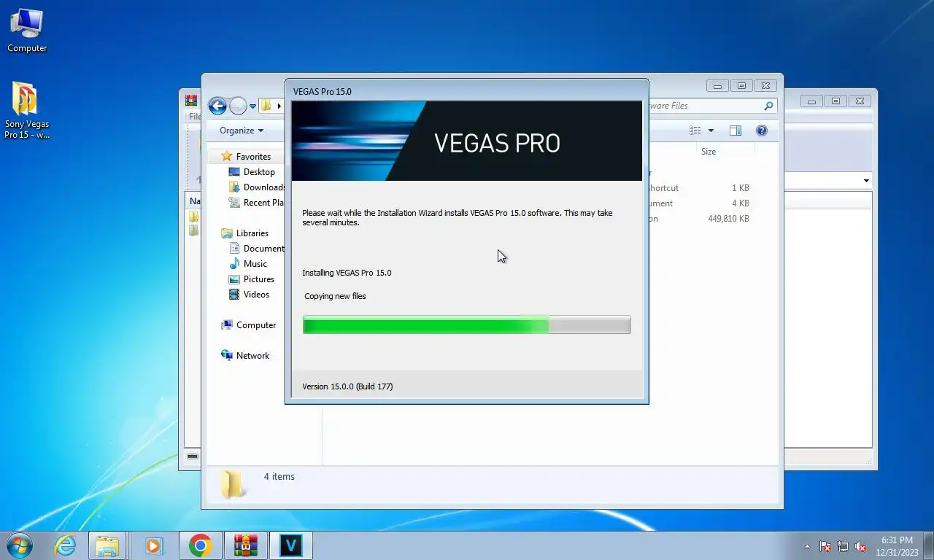This screenshot has height=560, width=934.
Task: Select Network in the navigation pane
Action: 252,356
